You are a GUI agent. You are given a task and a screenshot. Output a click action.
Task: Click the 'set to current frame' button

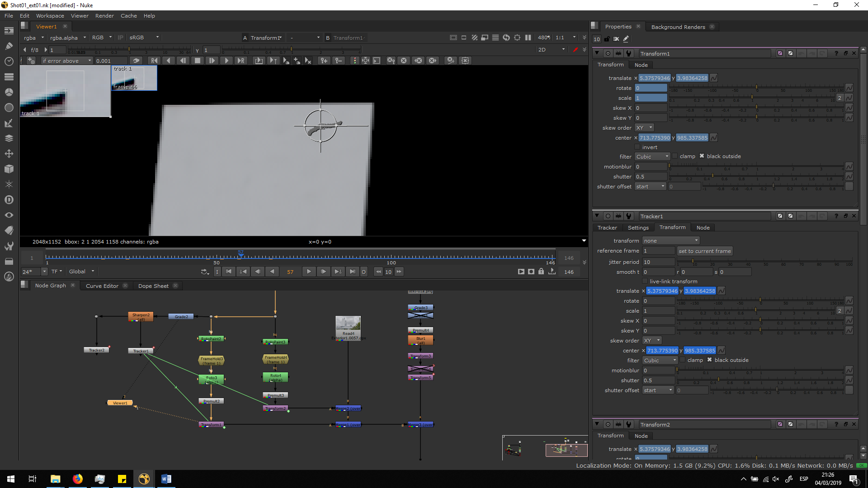click(704, 251)
